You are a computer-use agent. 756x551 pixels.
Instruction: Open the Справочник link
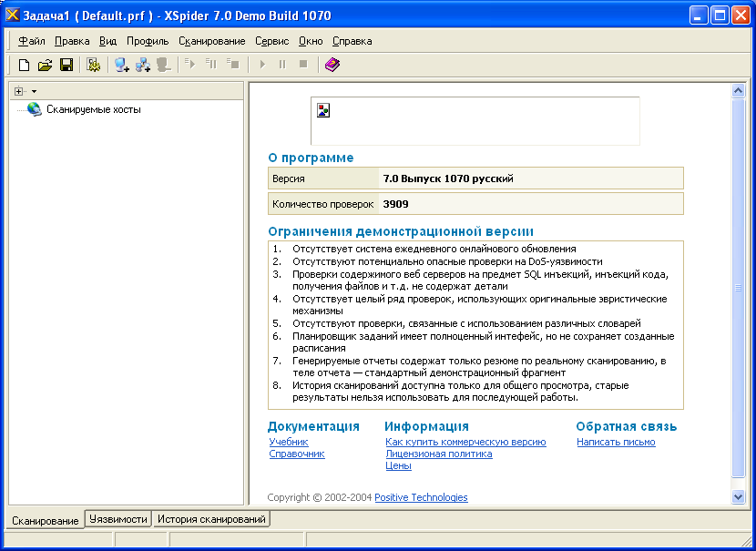(x=297, y=454)
